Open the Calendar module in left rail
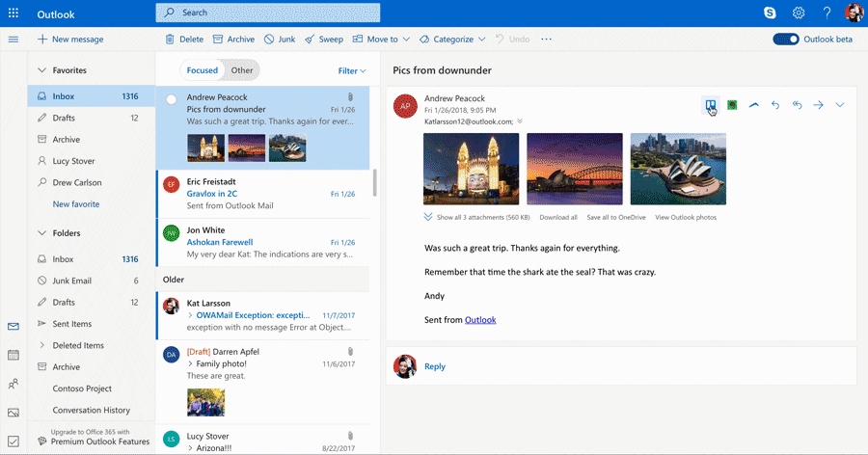 click(14, 355)
